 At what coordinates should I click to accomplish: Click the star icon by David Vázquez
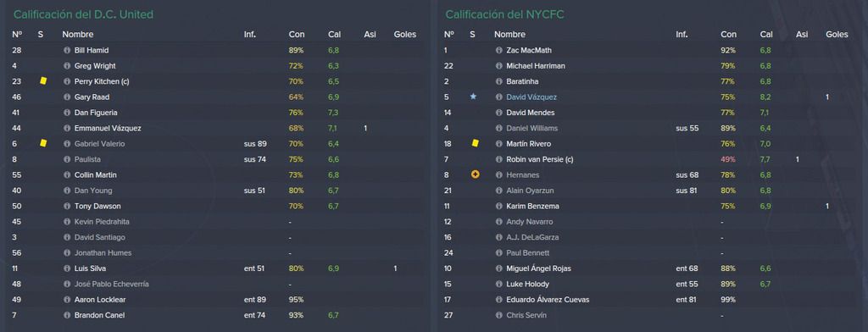coord(473,97)
